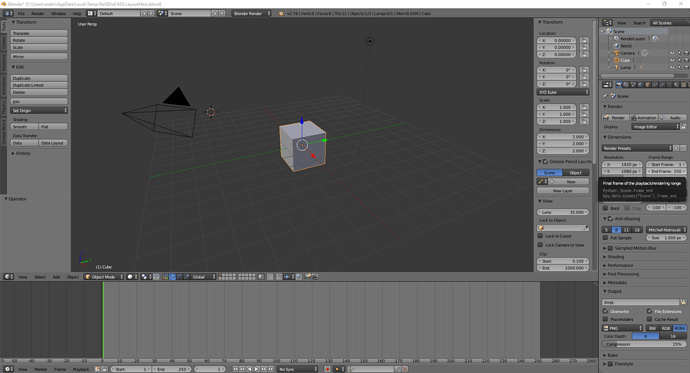This screenshot has width=690, height=373.
Task: Enable the Border render checkbox
Action: (x=606, y=208)
